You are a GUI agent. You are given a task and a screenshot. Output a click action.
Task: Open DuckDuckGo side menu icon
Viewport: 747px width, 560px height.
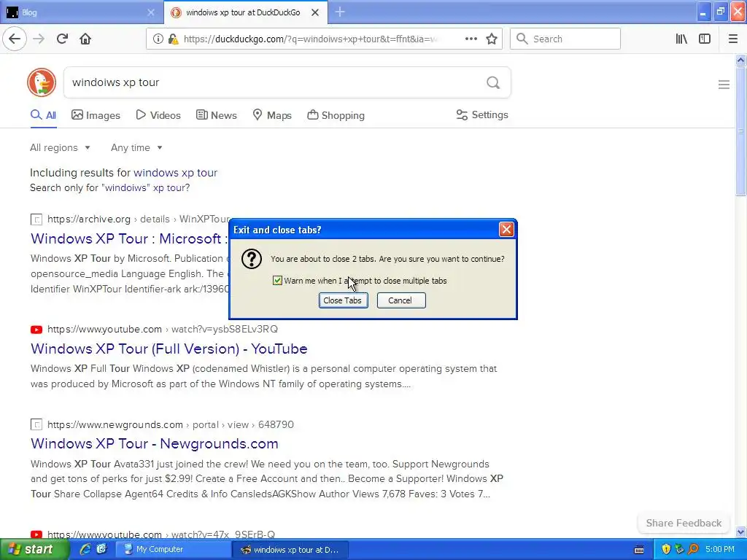(x=724, y=85)
